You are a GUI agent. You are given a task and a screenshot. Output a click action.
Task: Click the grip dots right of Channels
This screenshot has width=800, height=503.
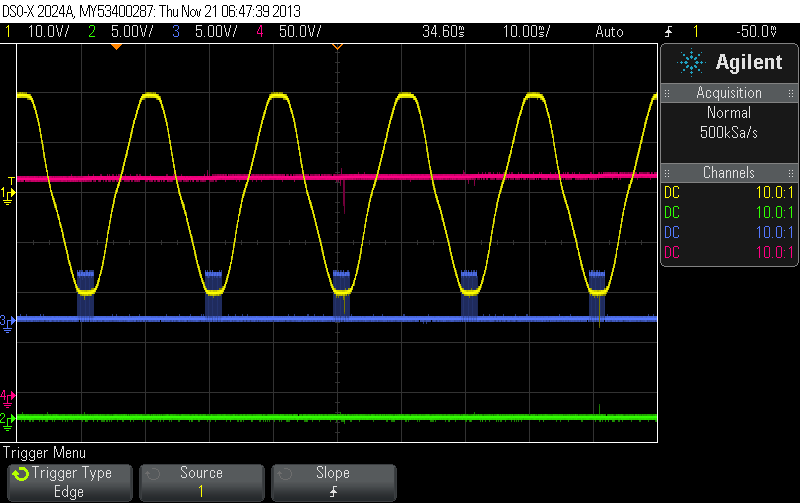pos(791,173)
